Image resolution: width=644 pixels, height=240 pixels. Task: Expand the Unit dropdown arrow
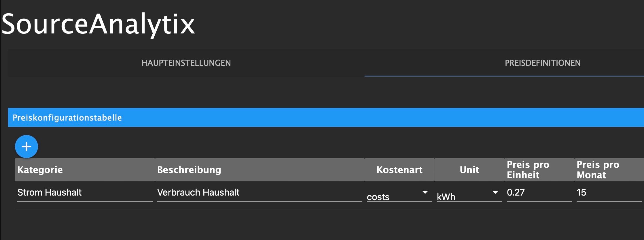495,192
